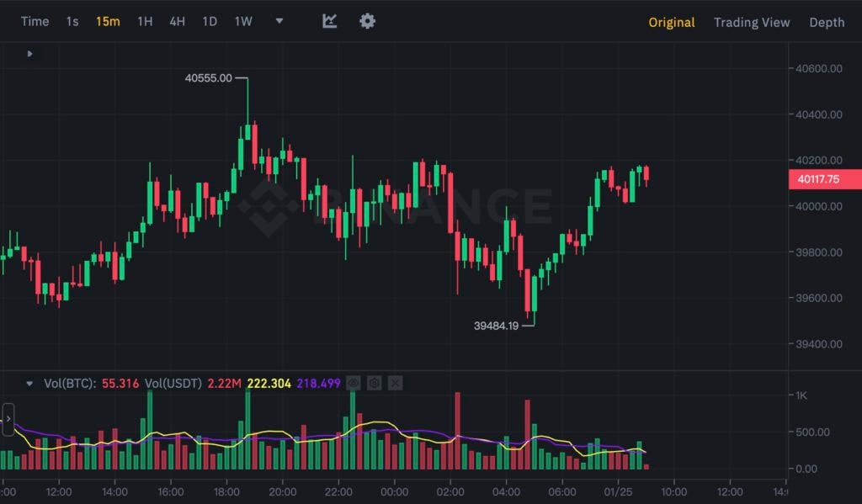
Task: Collapse the Vol(BTC) indicator arrow
Action: (30, 384)
